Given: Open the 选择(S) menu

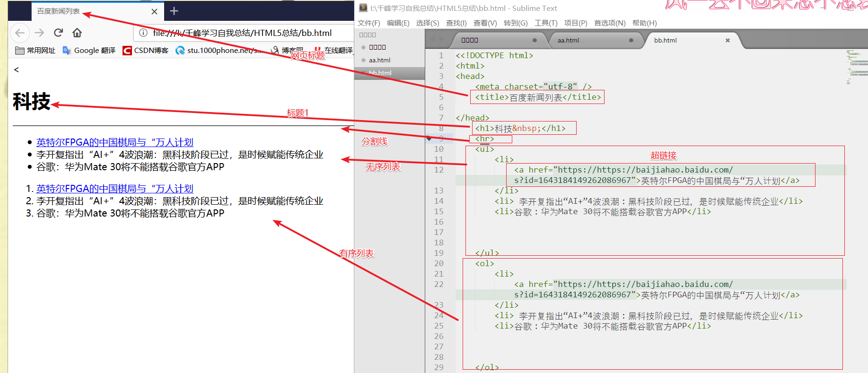Looking at the screenshot, I should click(428, 23).
